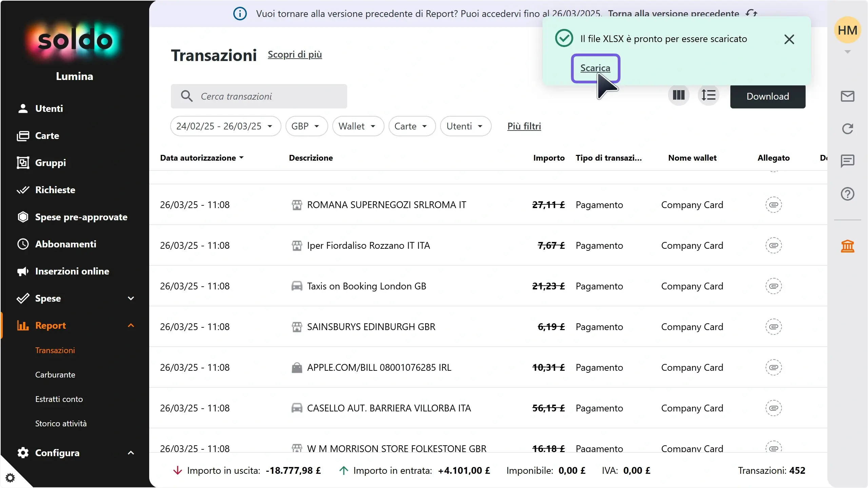Open Inserzioni online section

pyautogui.click(x=63, y=271)
